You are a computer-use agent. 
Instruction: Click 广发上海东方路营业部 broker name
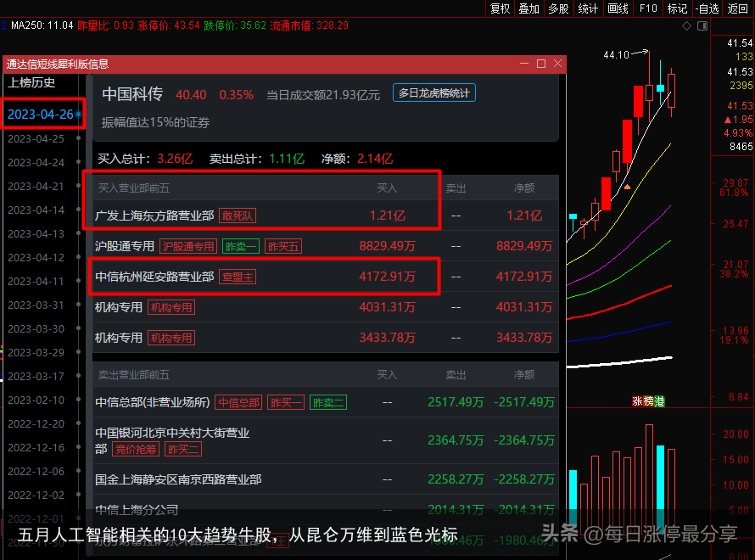tap(154, 216)
